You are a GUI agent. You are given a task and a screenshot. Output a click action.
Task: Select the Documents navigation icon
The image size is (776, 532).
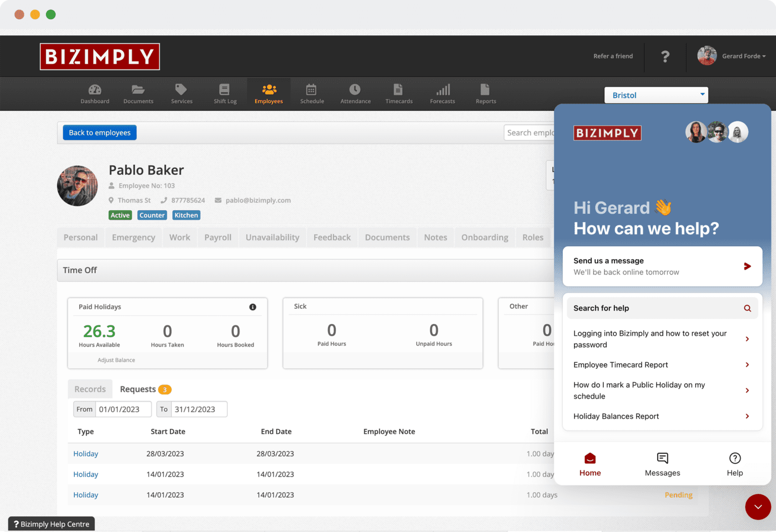(x=138, y=93)
